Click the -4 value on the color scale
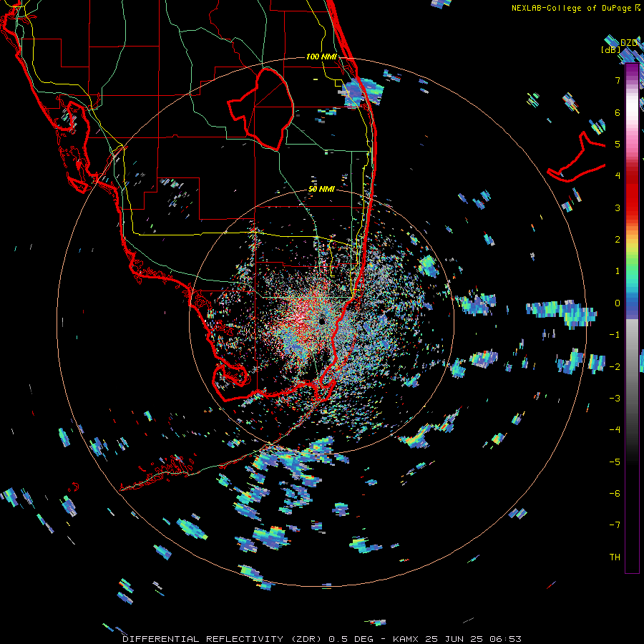Screen dimensions: 644x644 (615, 430)
